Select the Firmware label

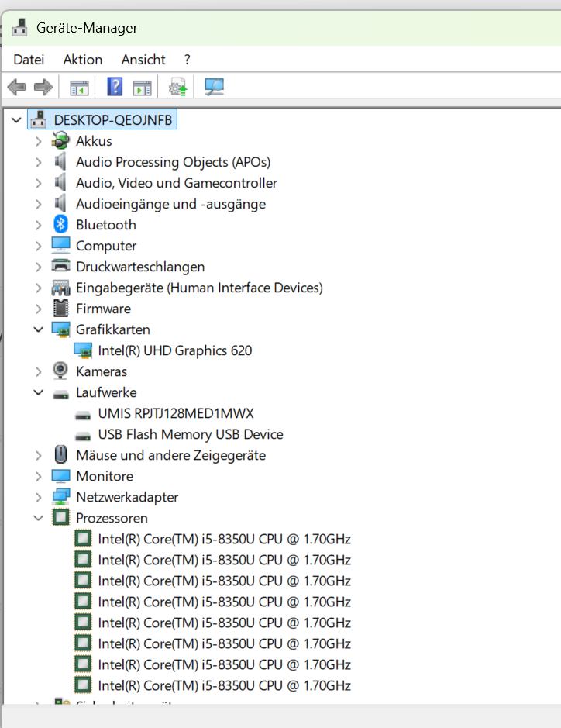click(x=104, y=309)
